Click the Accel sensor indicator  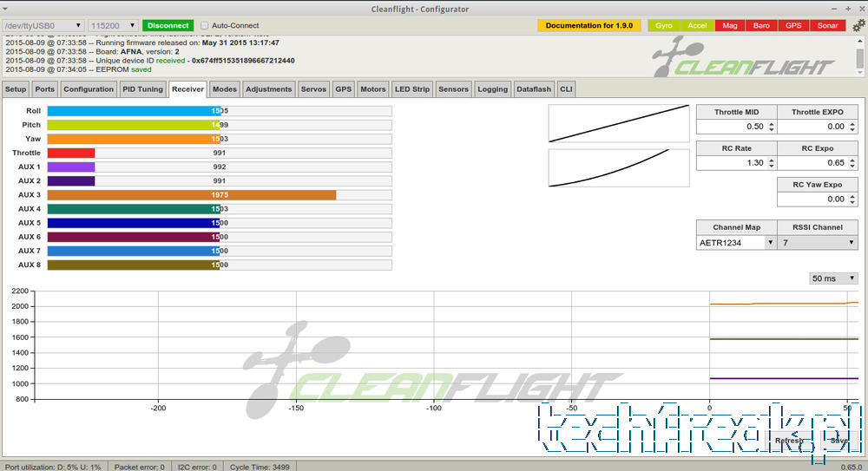697,25
